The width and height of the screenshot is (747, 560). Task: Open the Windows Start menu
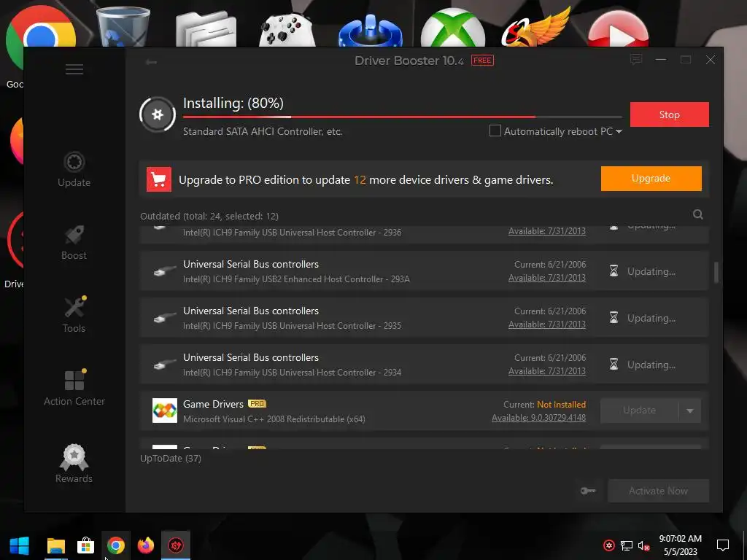(x=20, y=545)
